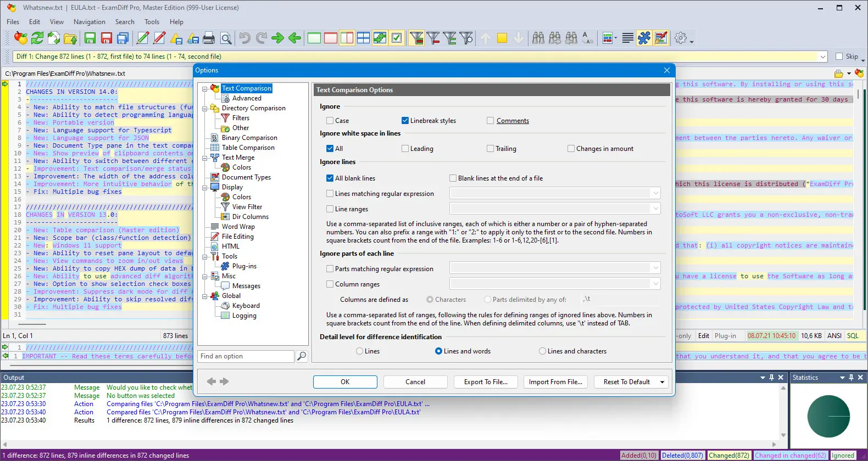This screenshot has width=868, height=461.
Task: Click the open folder icon in toolbar
Action: coord(70,38)
